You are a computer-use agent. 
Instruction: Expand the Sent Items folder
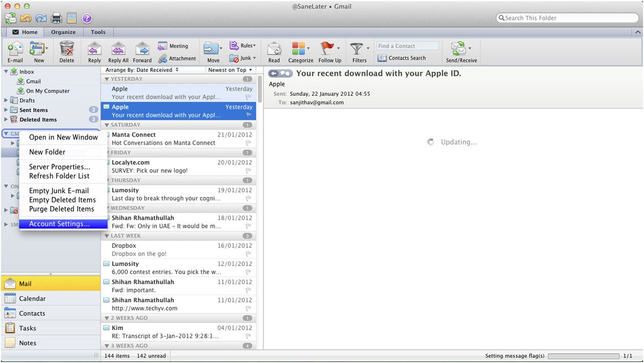[x=6, y=110]
